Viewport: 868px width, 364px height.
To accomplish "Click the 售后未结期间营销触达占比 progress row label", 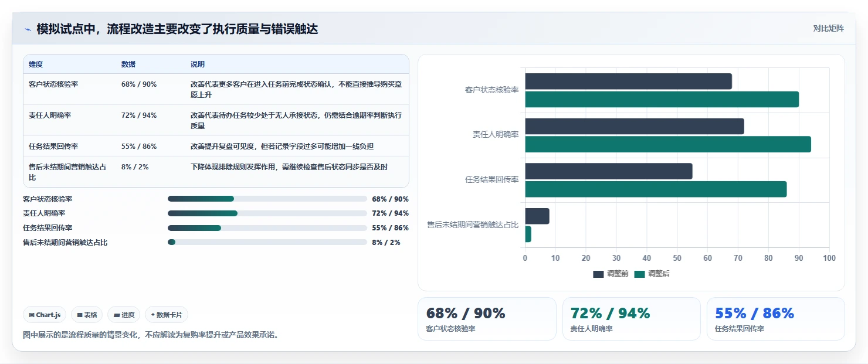I will coord(65,242).
